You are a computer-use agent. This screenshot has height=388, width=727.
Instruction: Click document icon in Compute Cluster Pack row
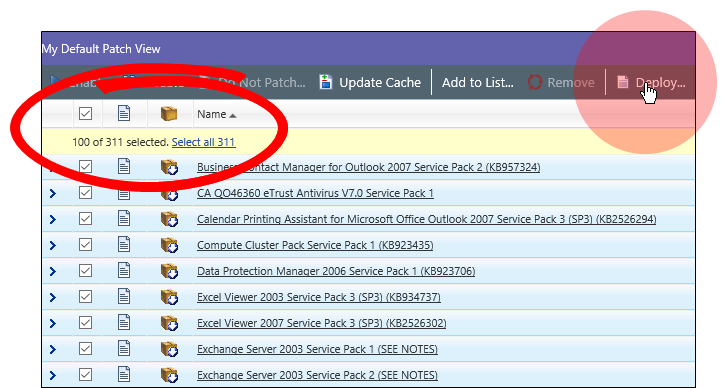pos(124,244)
